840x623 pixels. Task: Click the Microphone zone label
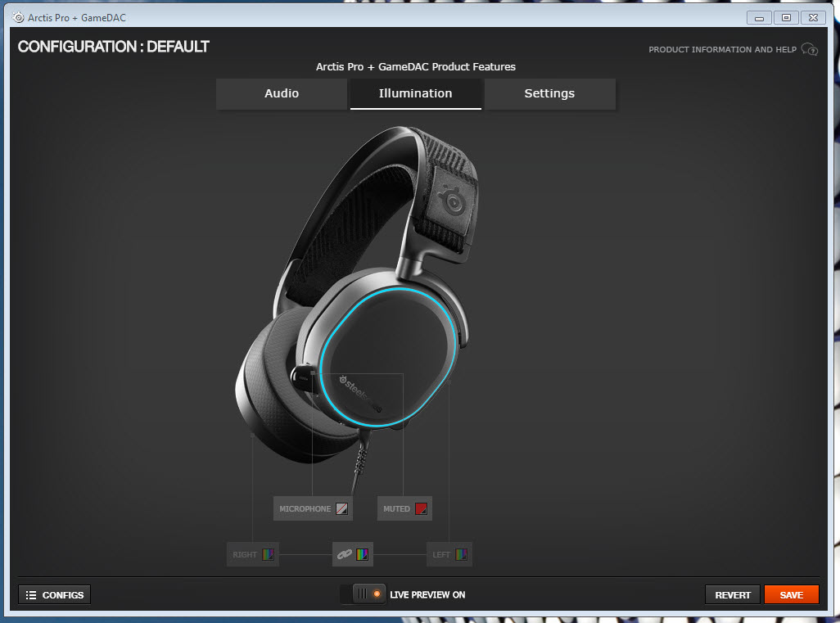click(x=305, y=509)
